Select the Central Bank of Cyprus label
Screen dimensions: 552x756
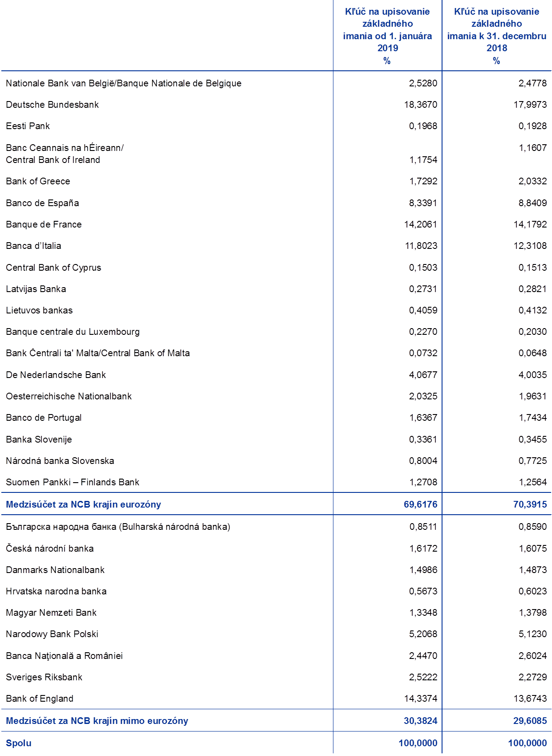click(x=53, y=268)
